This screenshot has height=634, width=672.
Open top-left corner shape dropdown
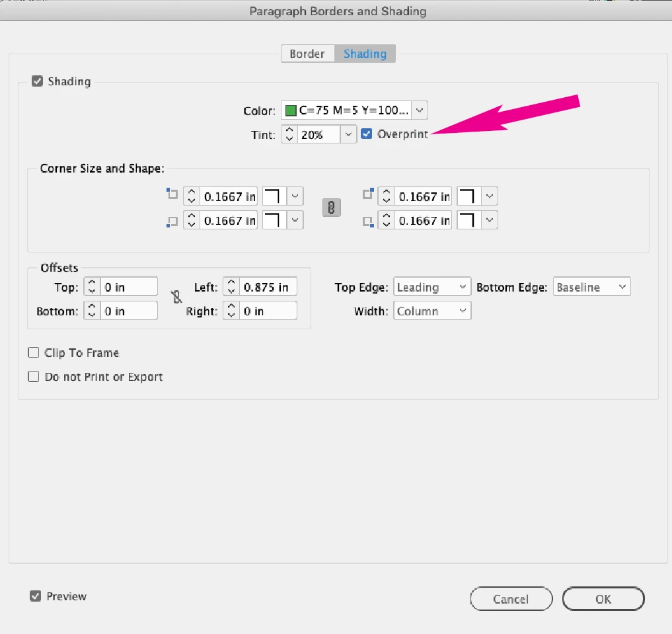pos(295,196)
